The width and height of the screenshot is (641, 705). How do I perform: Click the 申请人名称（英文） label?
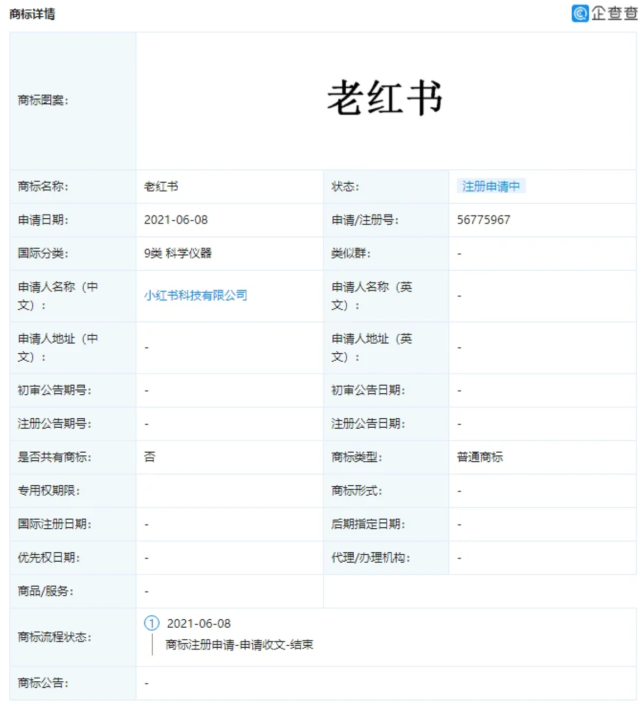click(372, 296)
